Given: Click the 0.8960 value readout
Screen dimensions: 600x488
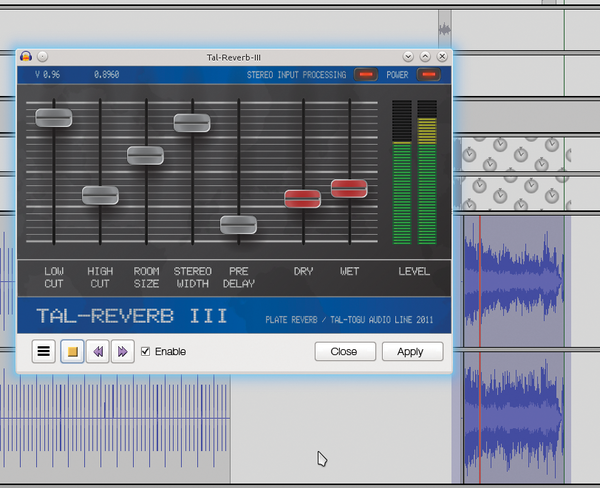Looking at the screenshot, I should point(106,74).
